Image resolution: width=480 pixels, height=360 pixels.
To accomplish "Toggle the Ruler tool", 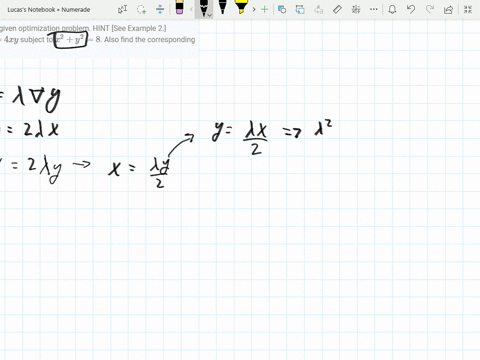I will click(x=337, y=9).
